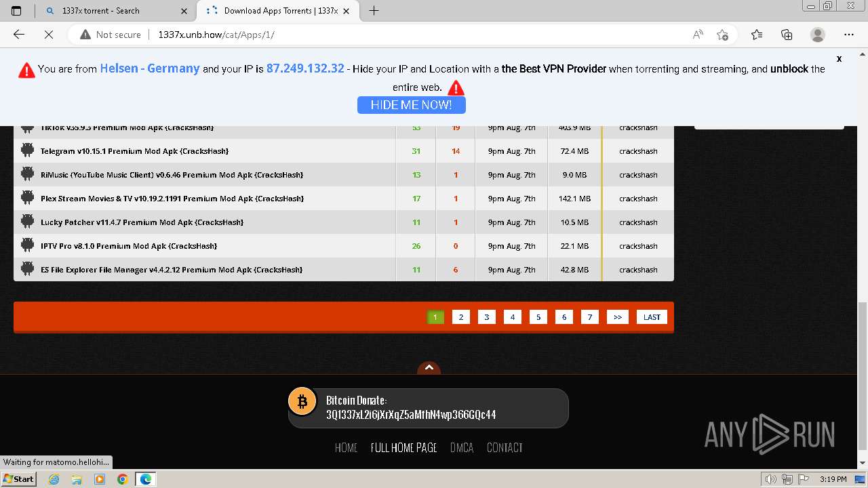868x488 pixels.
Task: Close the VPN warning banner
Action: (x=839, y=59)
